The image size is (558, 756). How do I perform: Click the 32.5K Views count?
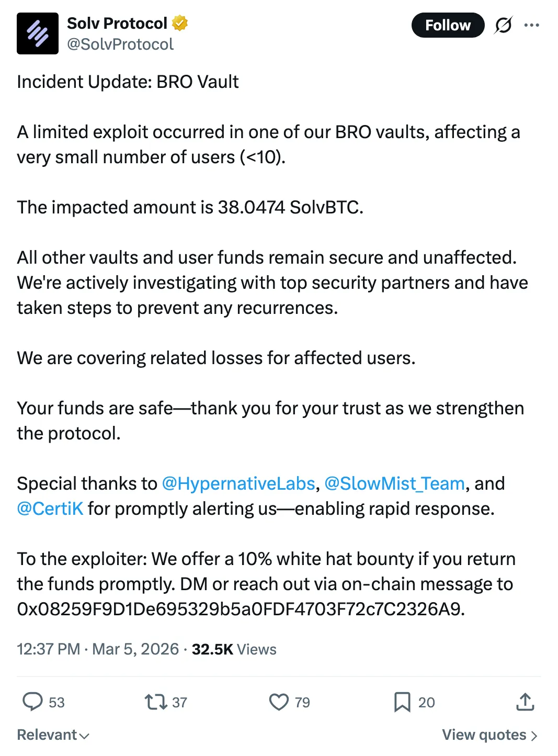click(x=234, y=649)
